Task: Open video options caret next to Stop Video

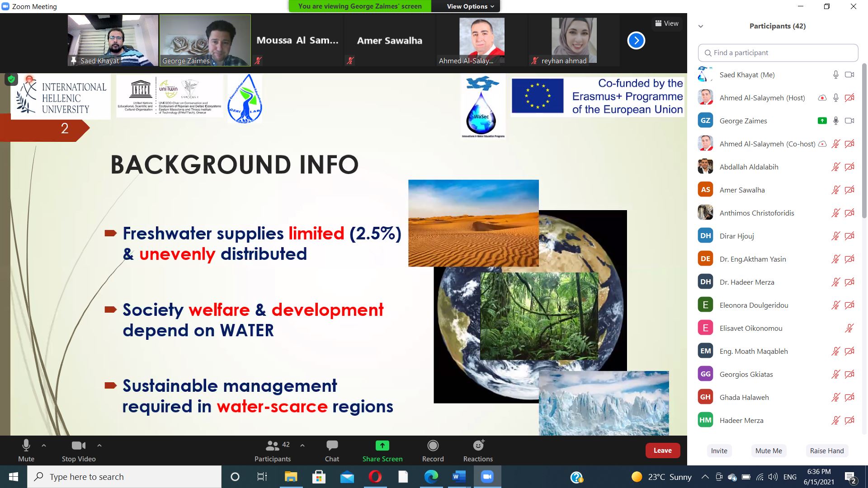Action: pyautogui.click(x=99, y=446)
